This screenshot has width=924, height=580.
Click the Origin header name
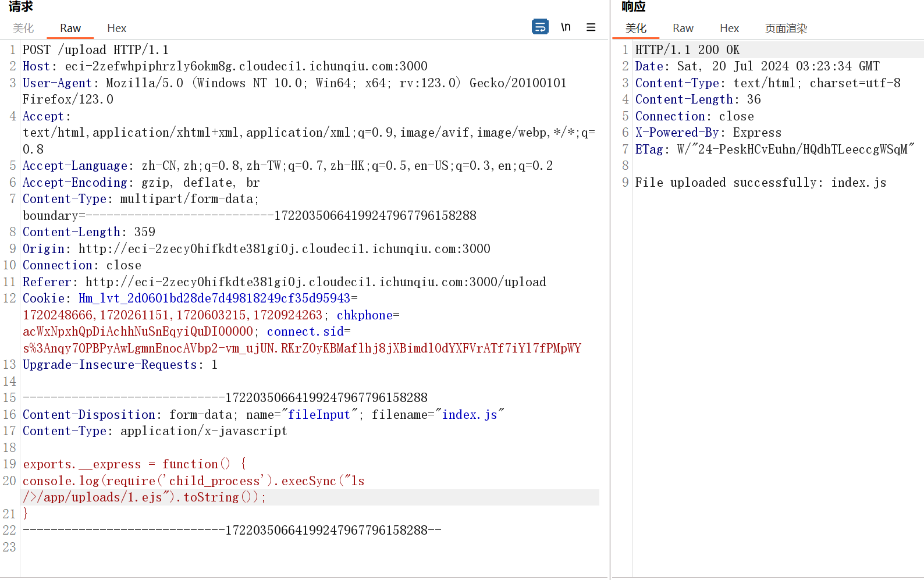coord(43,249)
